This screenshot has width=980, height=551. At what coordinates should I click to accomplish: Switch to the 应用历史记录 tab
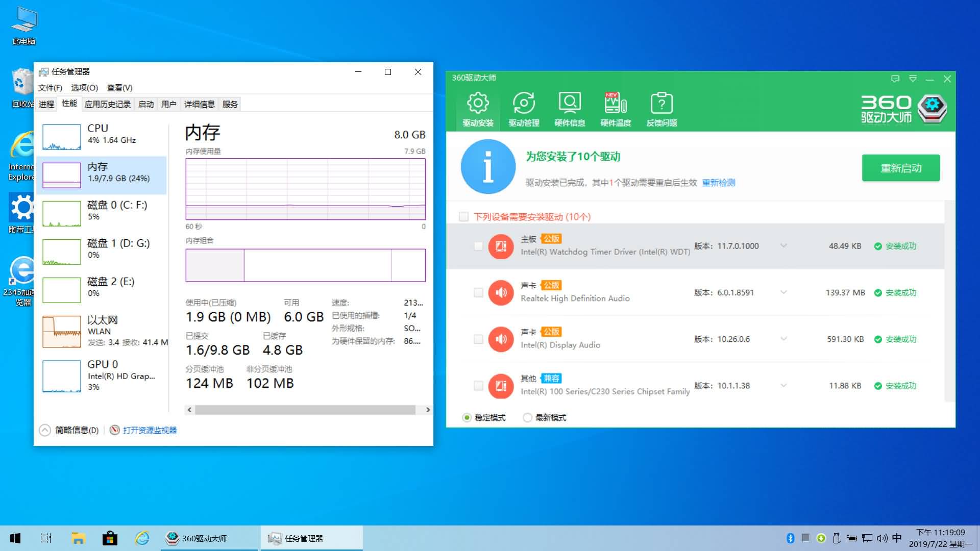click(107, 104)
